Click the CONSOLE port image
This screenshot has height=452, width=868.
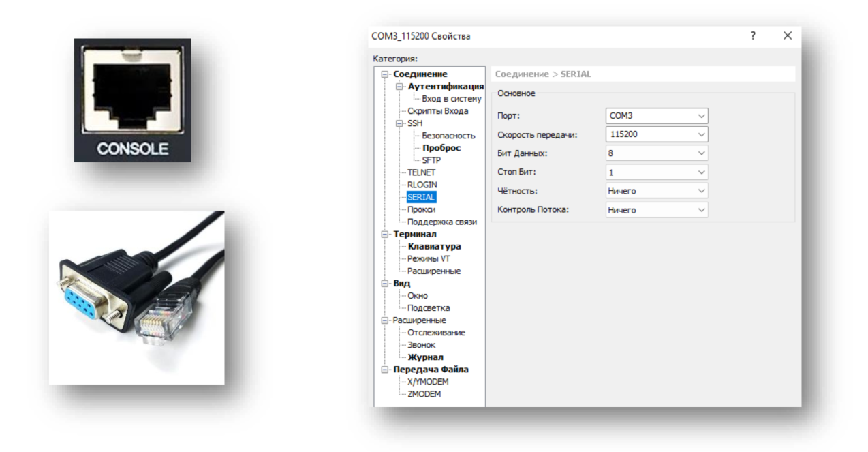[132, 100]
